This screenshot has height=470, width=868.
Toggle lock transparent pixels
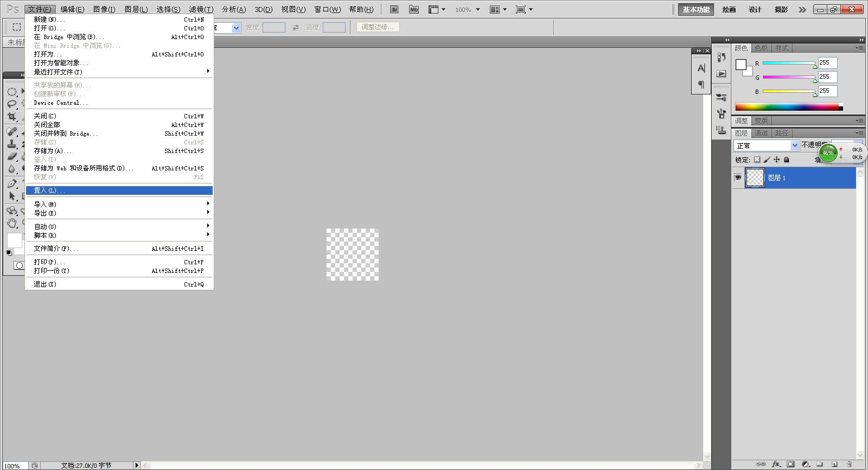757,160
